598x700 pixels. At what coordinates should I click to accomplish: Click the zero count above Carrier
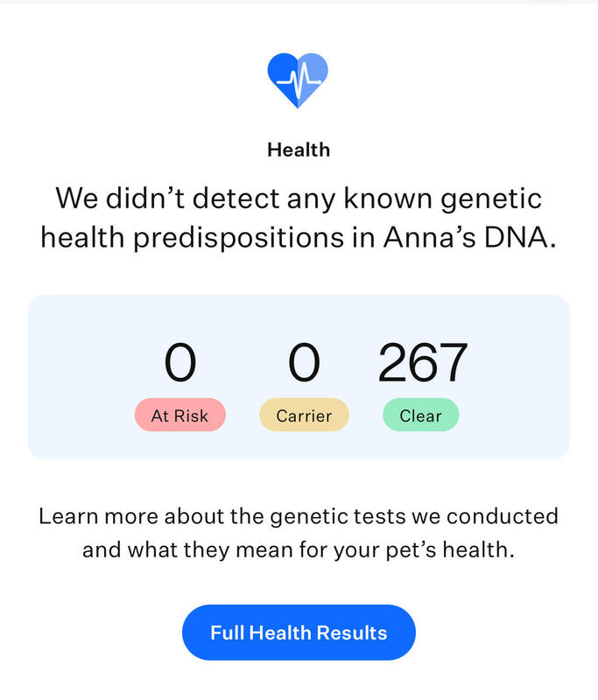tap(304, 362)
